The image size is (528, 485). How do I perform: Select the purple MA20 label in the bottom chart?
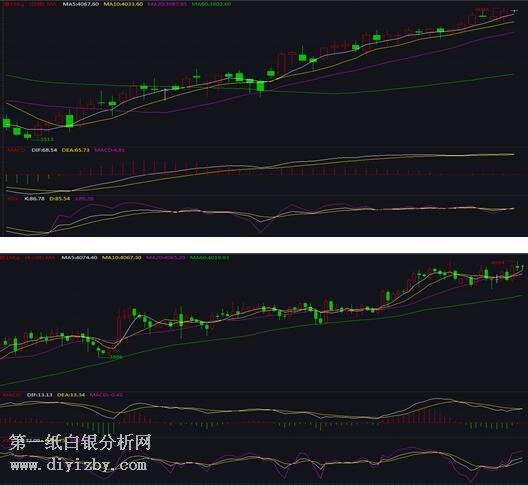click(166, 258)
